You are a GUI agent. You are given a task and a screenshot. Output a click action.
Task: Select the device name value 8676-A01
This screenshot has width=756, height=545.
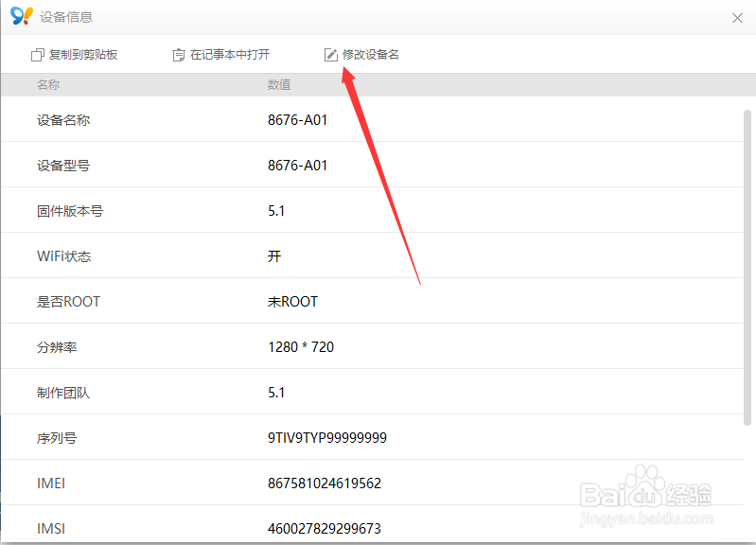[297, 120]
